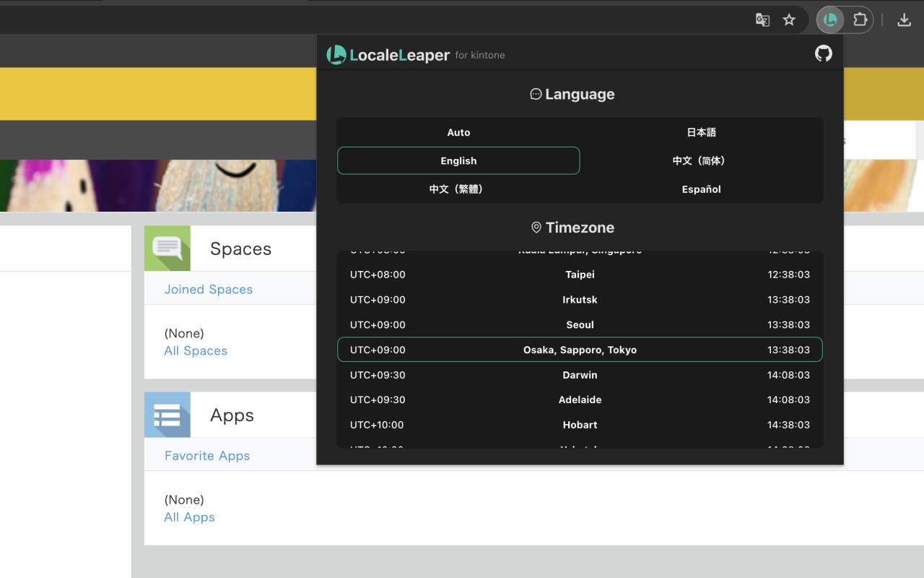The height and width of the screenshot is (578, 924).
Task: Pick the Seoul timezone row
Action: [580, 325]
